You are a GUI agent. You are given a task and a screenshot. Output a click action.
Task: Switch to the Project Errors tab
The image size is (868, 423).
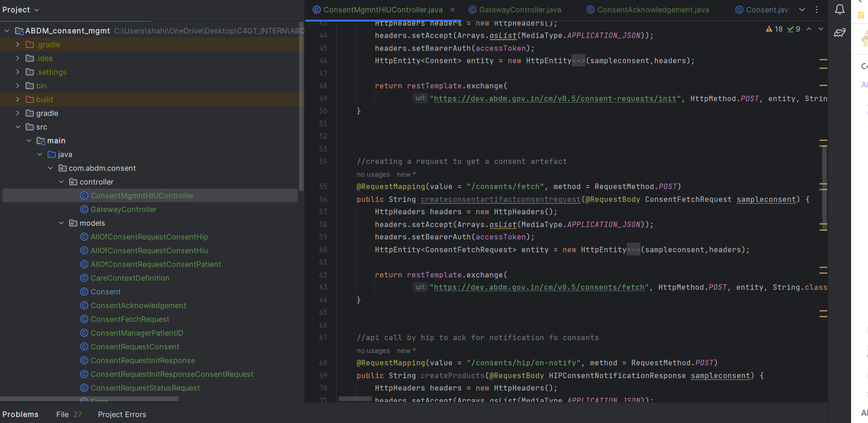tap(122, 414)
